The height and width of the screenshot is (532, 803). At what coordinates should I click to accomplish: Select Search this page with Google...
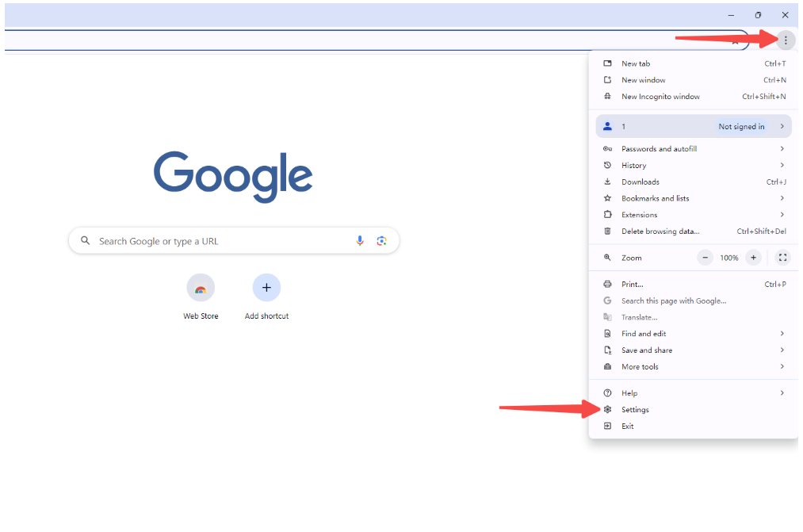(694, 300)
